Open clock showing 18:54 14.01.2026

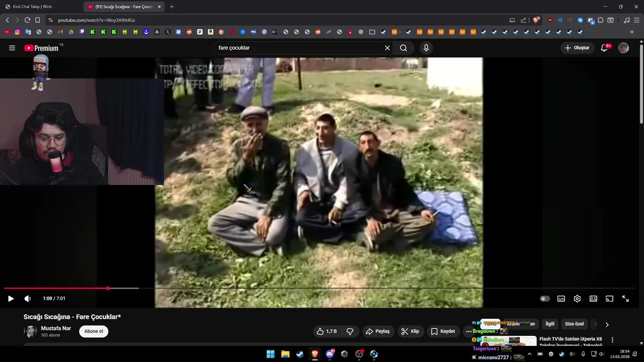[620, 354]
